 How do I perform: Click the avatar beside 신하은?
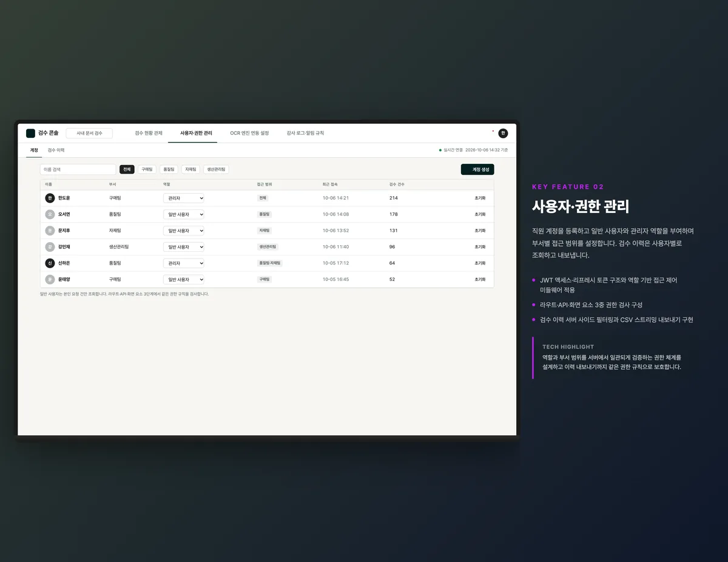pyautogui.click(x=50, y=263)
